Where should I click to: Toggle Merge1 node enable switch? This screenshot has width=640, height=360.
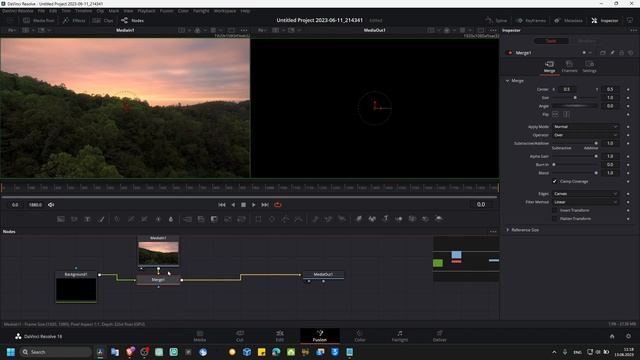(509, 53)
